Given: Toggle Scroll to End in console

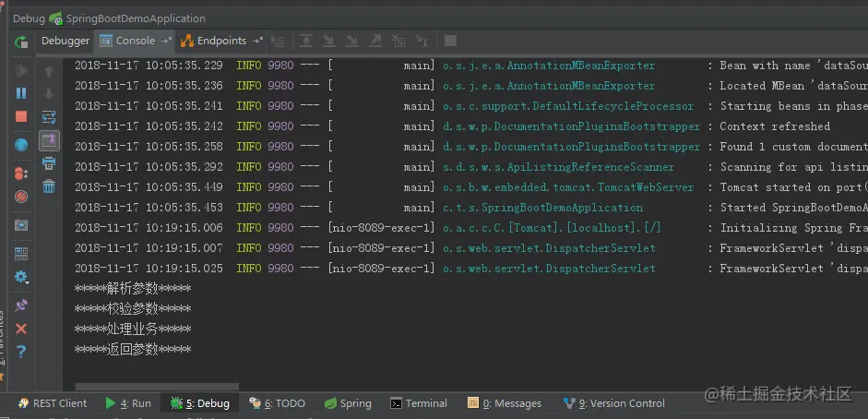Looking at the screenshot, I should pyautogui.click(x=49, y=140).
